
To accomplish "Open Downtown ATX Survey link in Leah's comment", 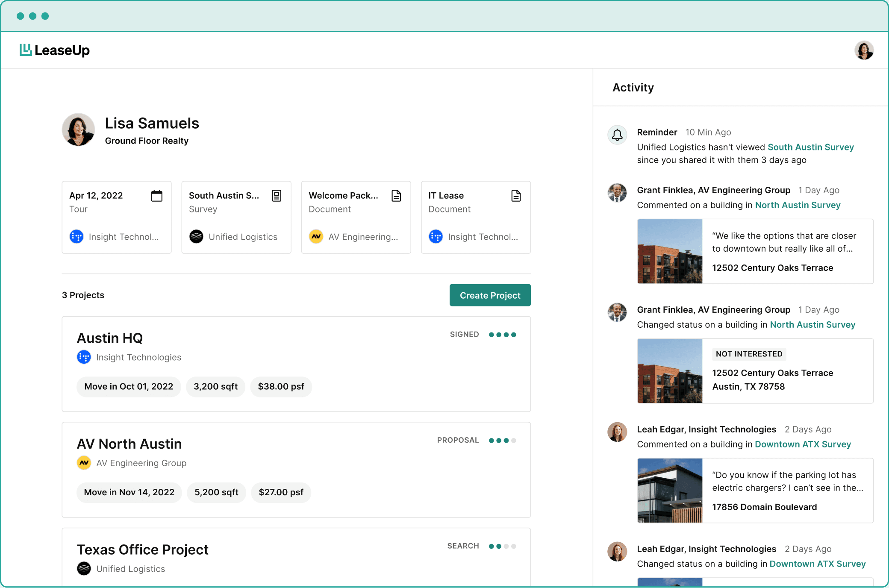I will [x=803, y=444].
